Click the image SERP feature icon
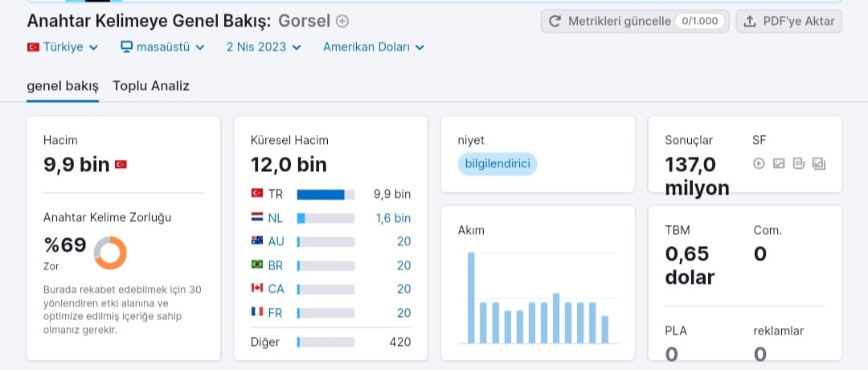 pos(779,163)
